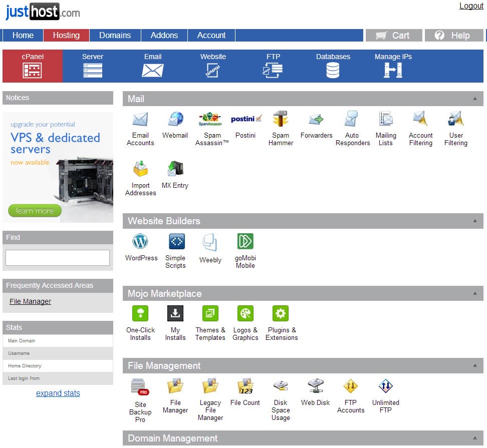Launch WordPress installer icon
Viewport: 487px width, 448px height.
coord(140,241)
